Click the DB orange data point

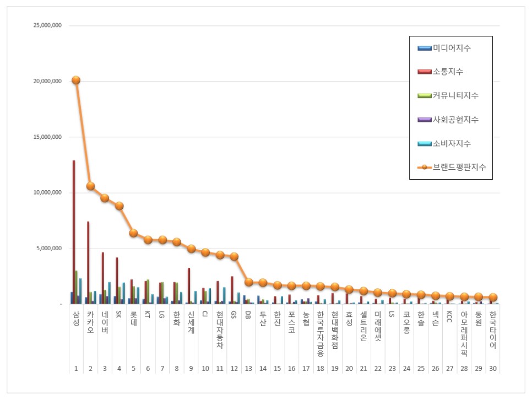[x=248, y=282]
